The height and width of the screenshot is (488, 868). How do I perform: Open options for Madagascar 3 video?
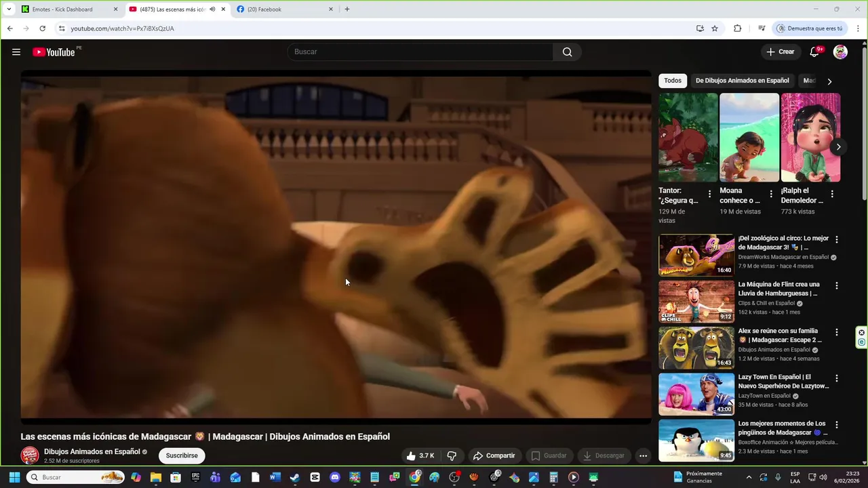836,239
